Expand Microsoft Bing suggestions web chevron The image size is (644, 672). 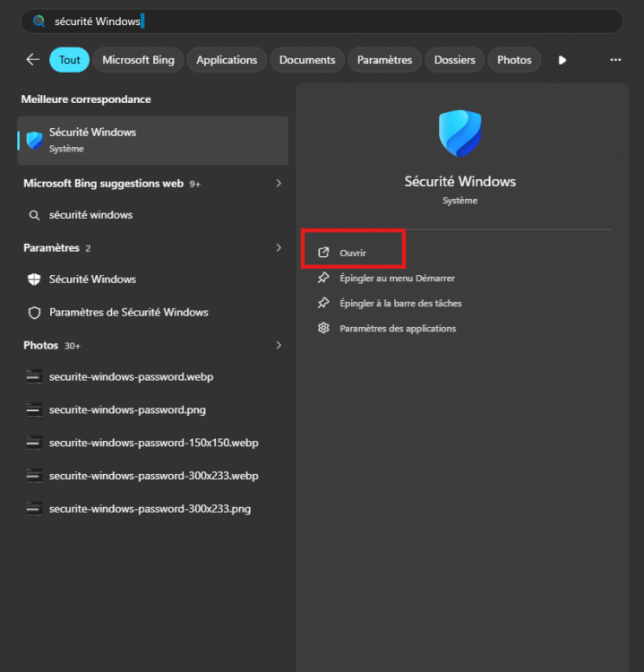[x=279, y=184]
